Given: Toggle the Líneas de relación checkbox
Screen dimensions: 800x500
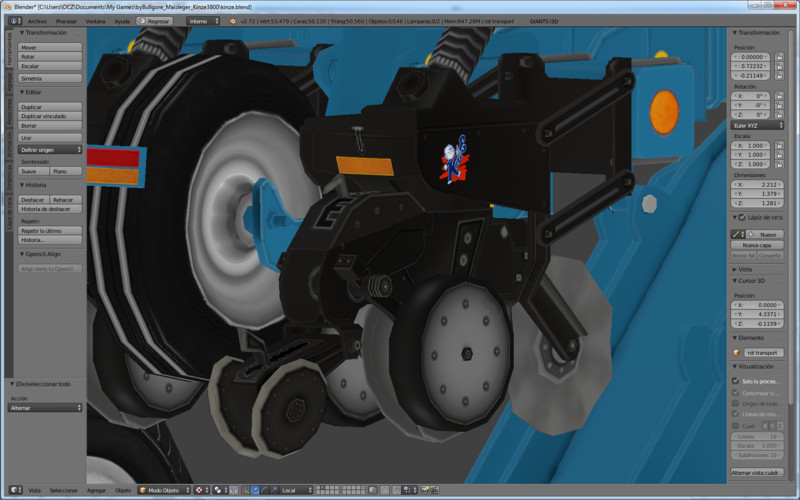Looking at the screenshot, I should [x=737, y=414].
